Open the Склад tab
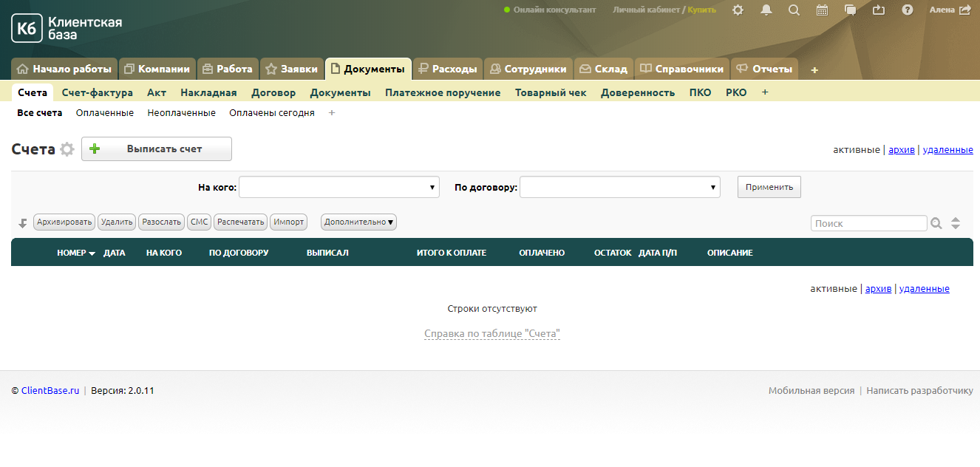The image size is (980, 467). (604, 69)
